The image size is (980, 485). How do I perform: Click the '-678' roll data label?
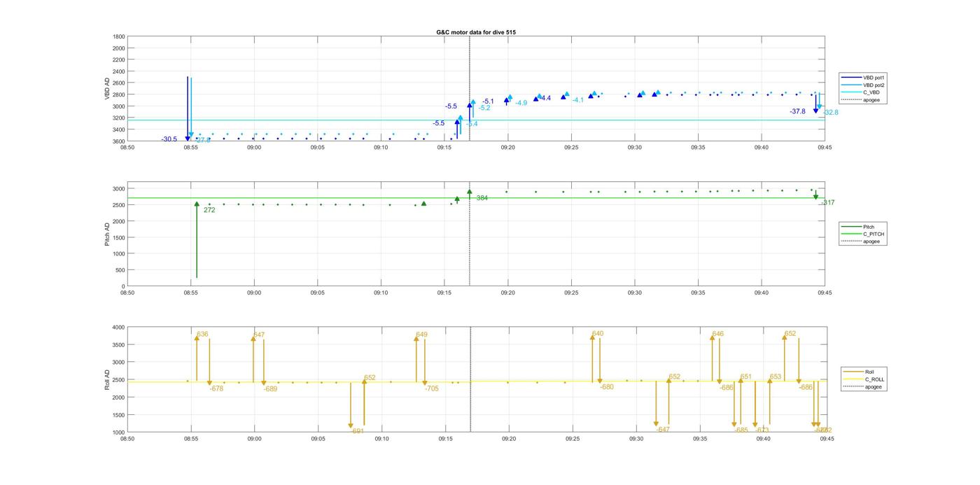[x=216, y=388]
